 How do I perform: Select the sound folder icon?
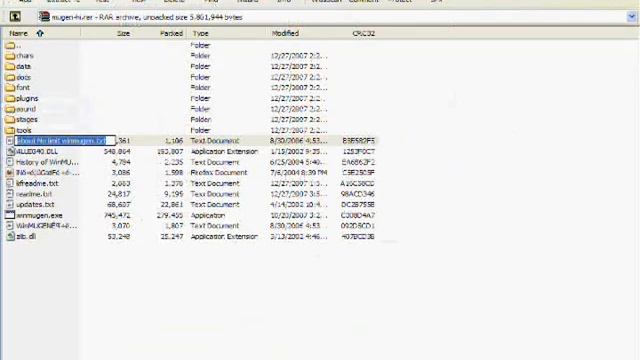point(10,109)
